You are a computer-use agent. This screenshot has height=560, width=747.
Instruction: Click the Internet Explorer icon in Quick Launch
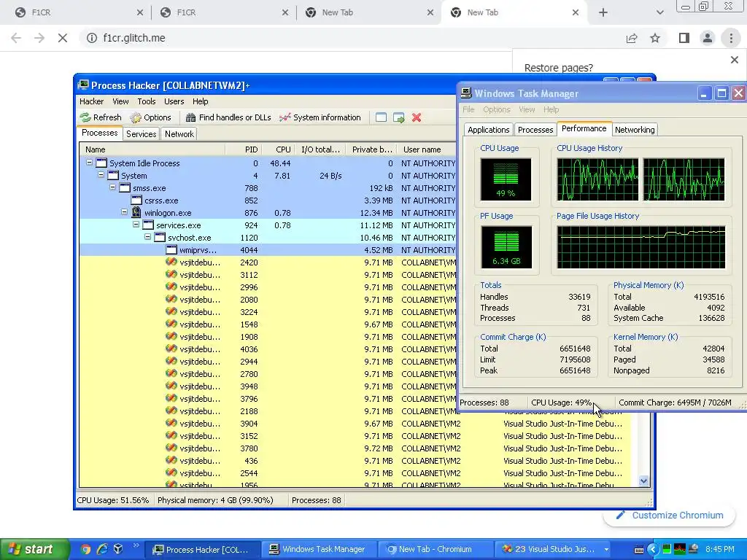[x=102, y=549]
